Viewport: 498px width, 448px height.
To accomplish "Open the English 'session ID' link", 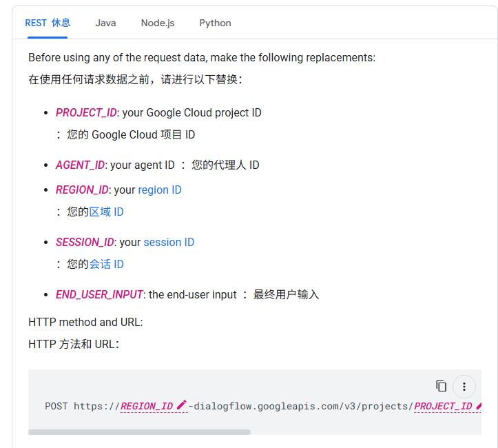I will [x=169, y=242].
